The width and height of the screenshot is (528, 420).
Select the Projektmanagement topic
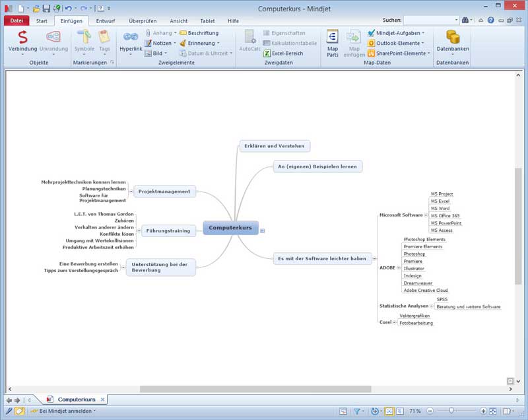(x=164, y=192)
